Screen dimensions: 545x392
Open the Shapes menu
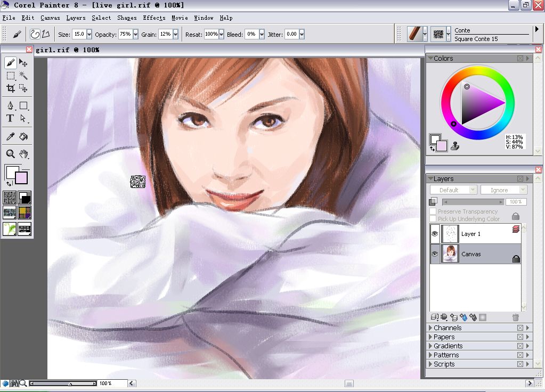point(127,18)
